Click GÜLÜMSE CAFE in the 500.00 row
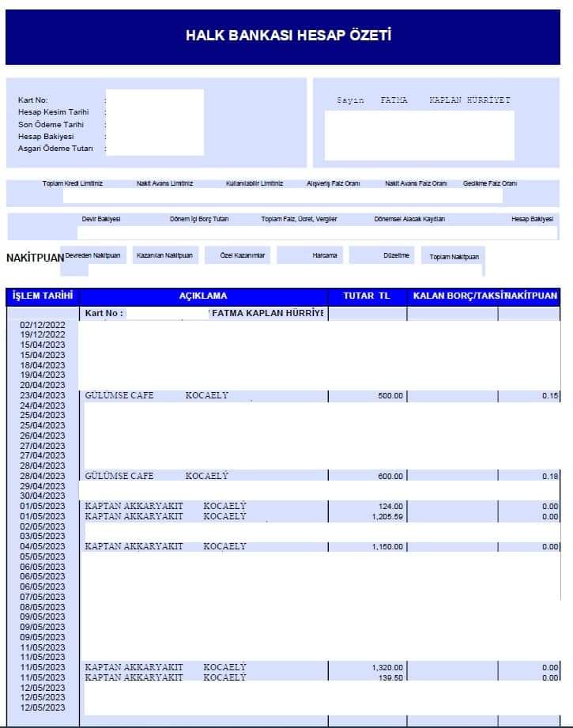The width and height of the screenshot is (573, 728). pos(119,395)
